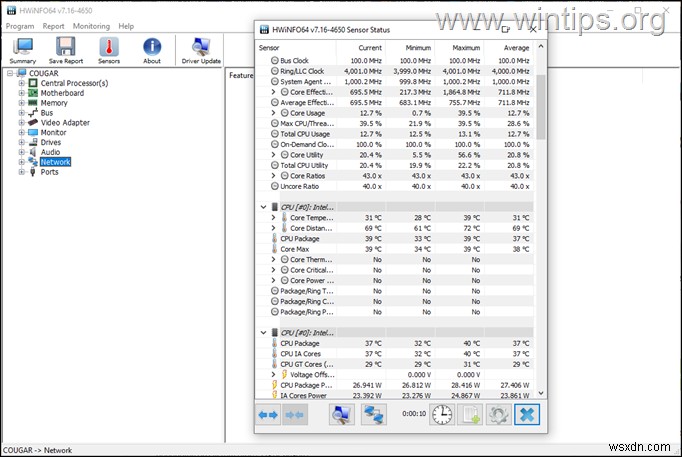Click the Sensor column header

[296, 48]
